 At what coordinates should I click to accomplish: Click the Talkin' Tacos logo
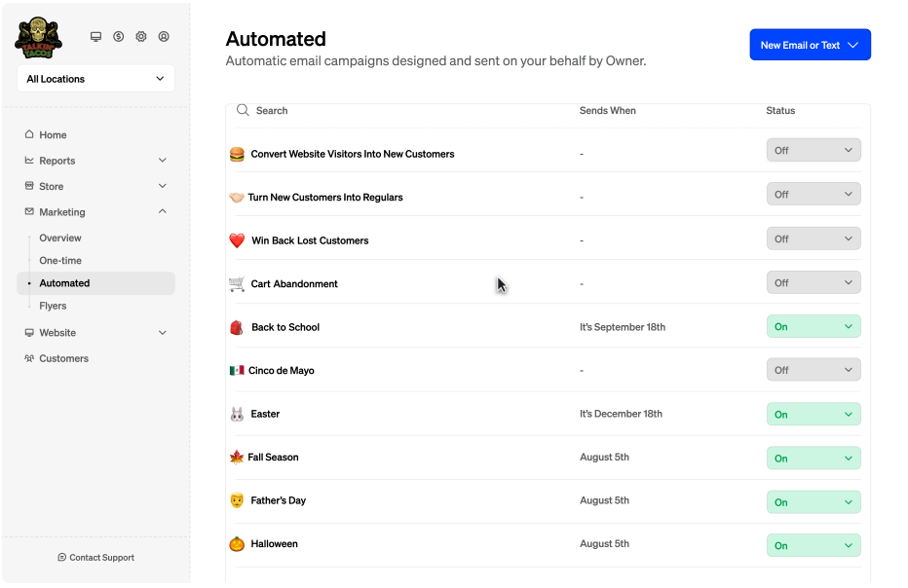tap(38, 38)
